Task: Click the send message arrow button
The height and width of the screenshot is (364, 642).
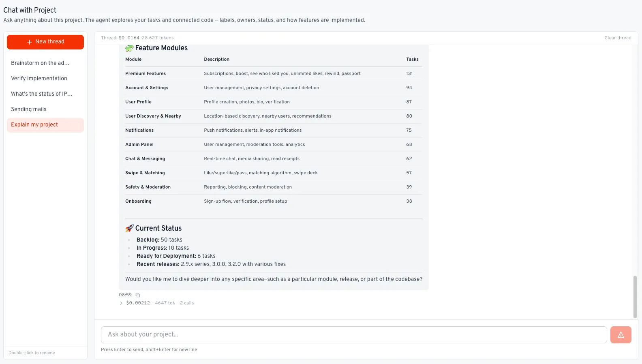Action: [621, 335]
